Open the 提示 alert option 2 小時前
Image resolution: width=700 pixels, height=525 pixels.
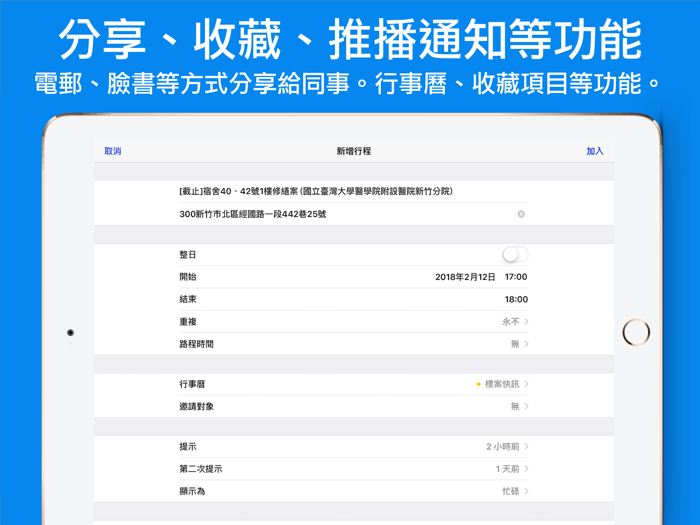tap(354, 446)
